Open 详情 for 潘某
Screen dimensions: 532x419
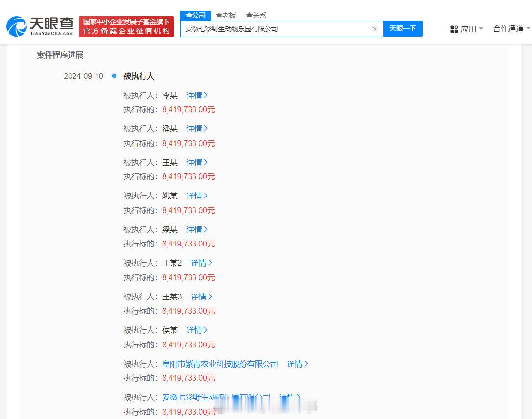pyautogui.click(x=197, y=129)
